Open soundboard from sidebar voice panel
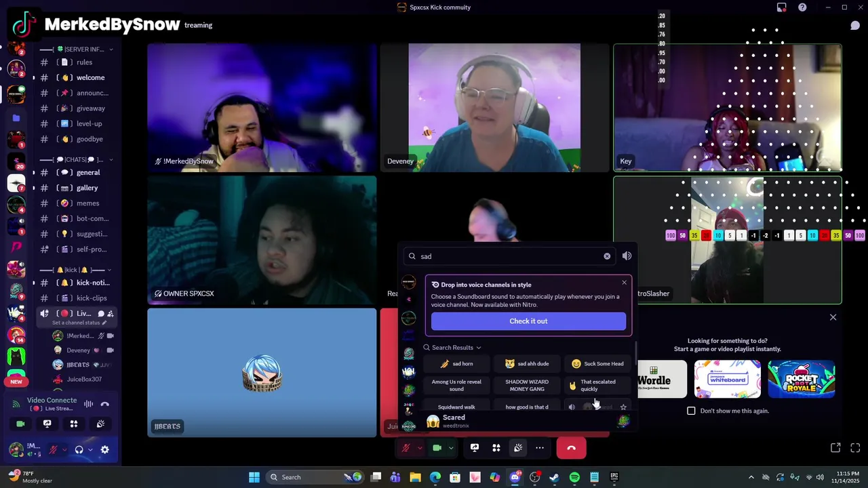This screenshot has width=868, height=488. click(100, 424)
